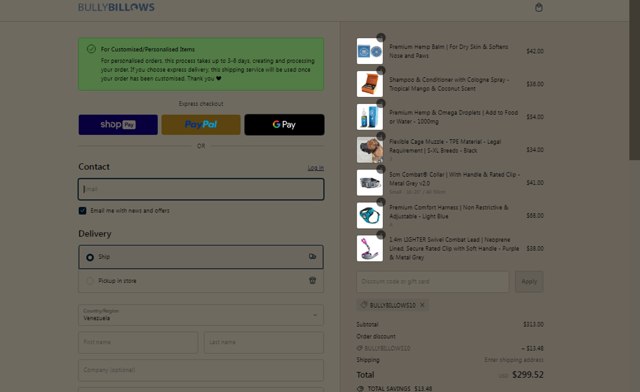Click the Discount code or gift card field
The image size is (640, 392).
(433, 281)
